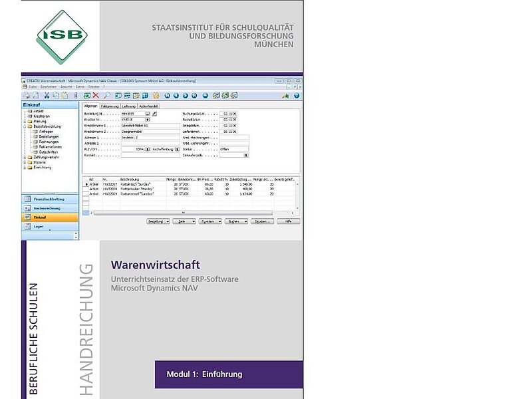Click the horizontal scrollbar under the order lines
The height and width of the screenshot is (399, 532).
(183, 213)
